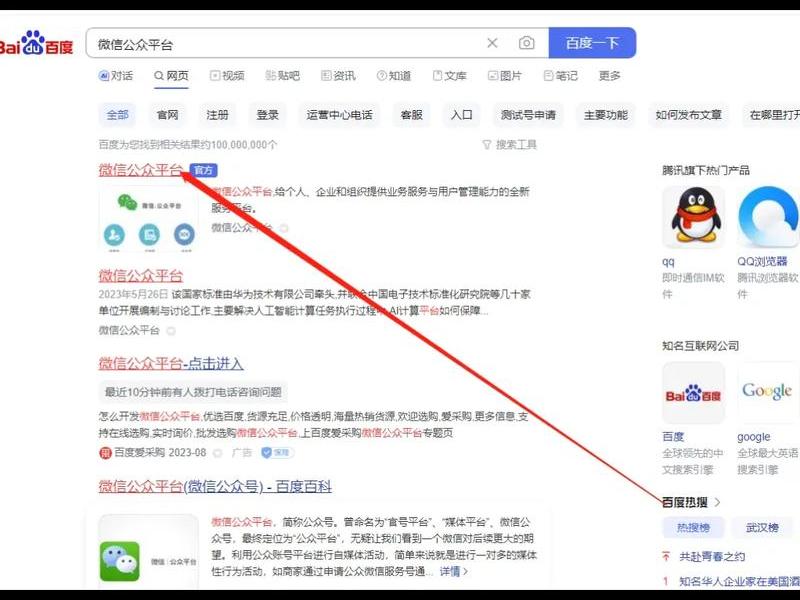The height and width of the screenshot is (600, 800).
Task: Filter results by 官网
Action: tap(167, 115)
